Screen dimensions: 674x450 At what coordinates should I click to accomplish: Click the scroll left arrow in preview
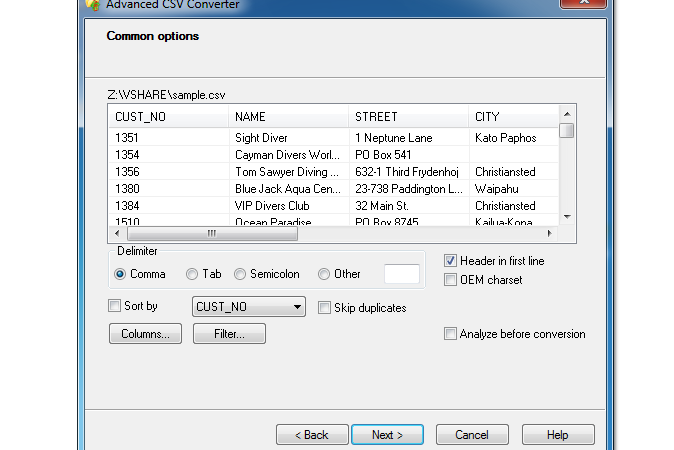[x=117, y=233]
